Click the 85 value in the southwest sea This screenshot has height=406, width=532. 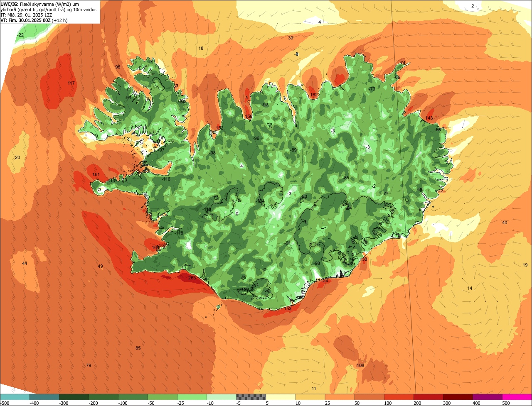138,348
